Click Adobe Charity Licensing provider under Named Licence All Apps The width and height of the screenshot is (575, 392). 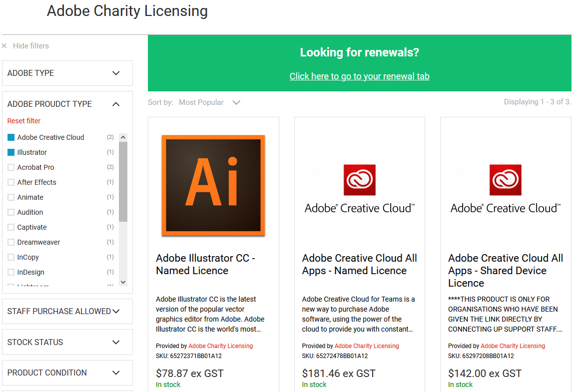(367, 346)
